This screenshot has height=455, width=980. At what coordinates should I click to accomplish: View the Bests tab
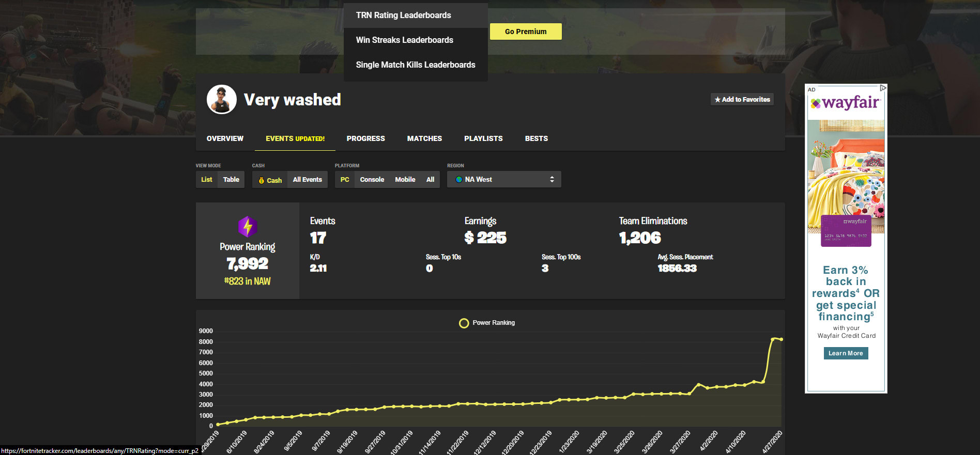[537, 138]
